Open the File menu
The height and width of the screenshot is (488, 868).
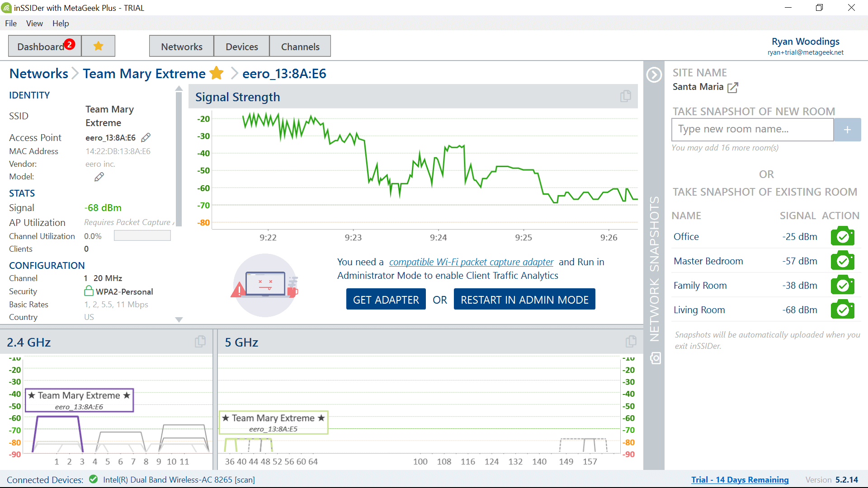11,23
